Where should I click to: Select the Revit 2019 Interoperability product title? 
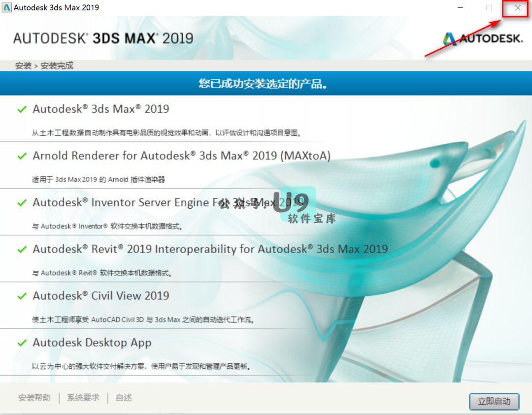pyautogui.click(x=210, y=249)
